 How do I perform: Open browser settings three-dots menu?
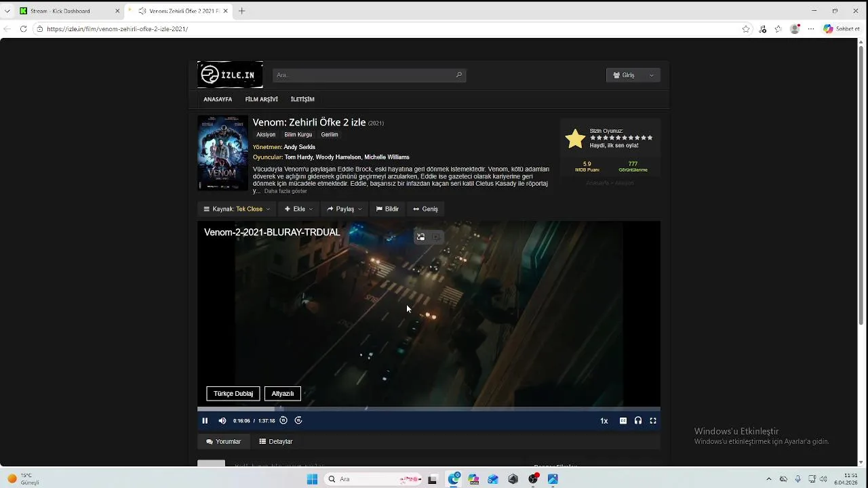click(811, 29)
